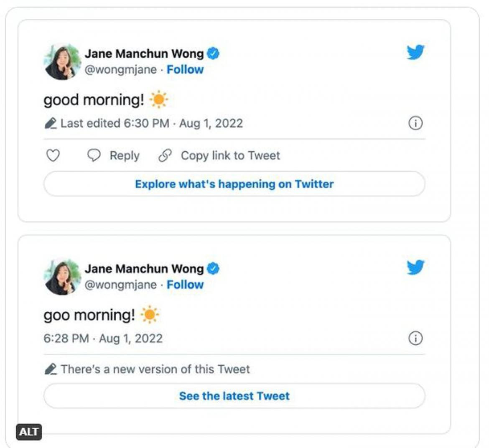This screenshot has height=448, width=489.
Task: Open the Last edited 6:30 PM timestamp
Action: (x=152, y=123)
